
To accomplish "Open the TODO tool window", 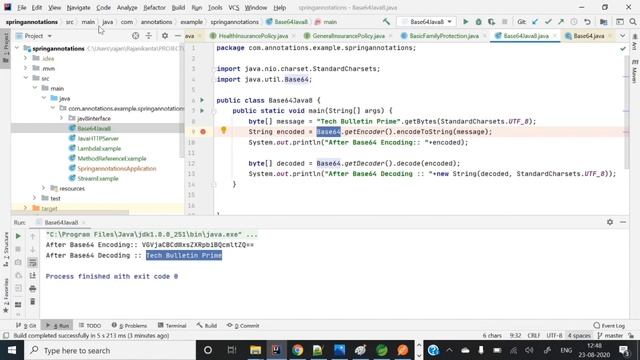I will pyautogui.click(x=90, y=325).
